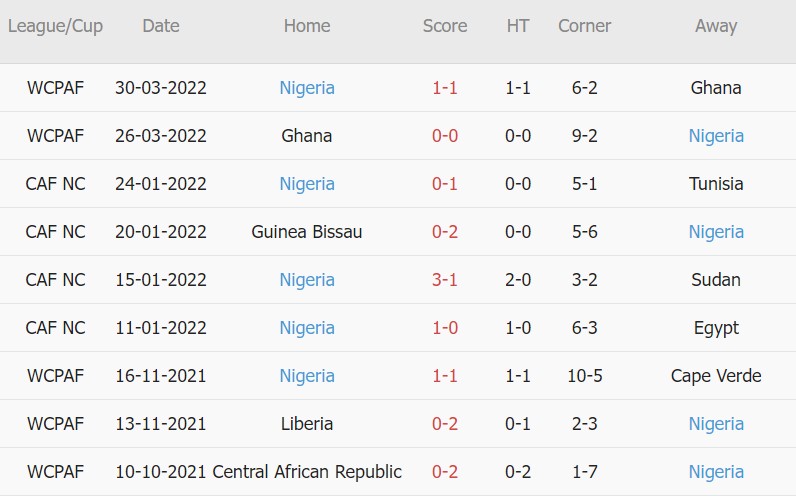Click the Score column header

pyautogui.click(x=445, y=27)
